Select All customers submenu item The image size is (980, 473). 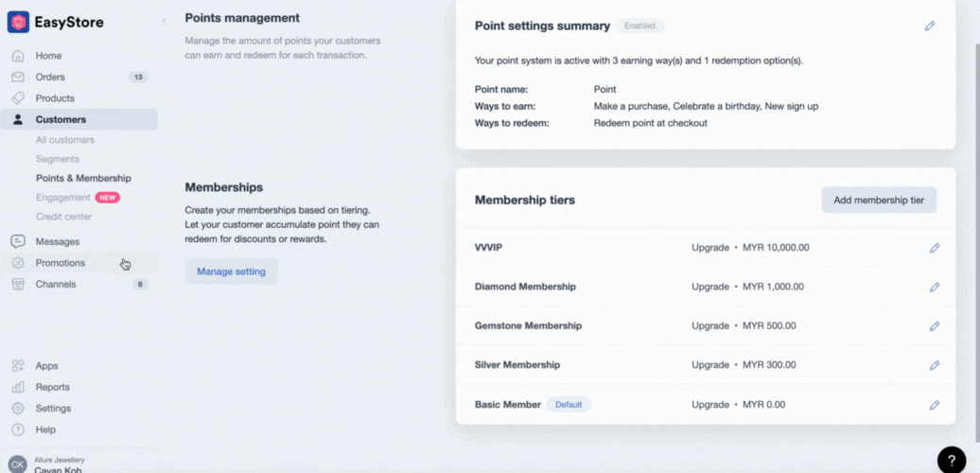click(x=65, y=140)
